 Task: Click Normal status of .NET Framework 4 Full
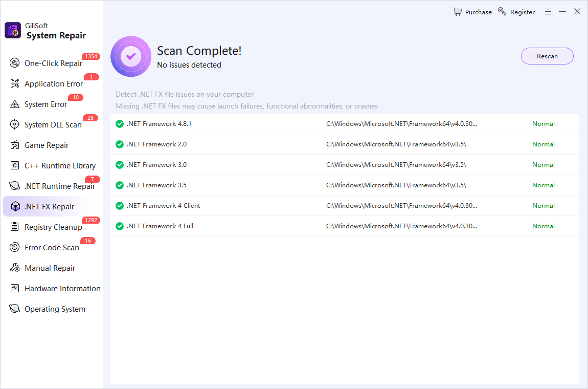coord(544,226)
